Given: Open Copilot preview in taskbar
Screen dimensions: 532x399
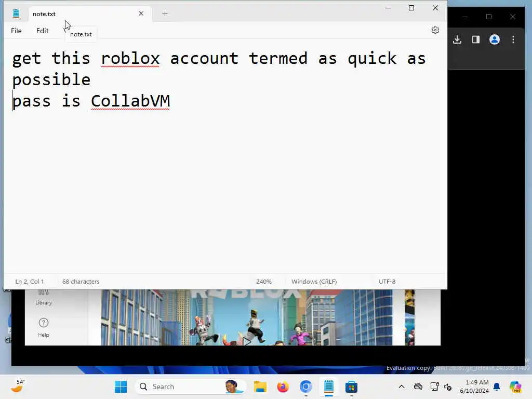Looking at the screenshot, I should coord(515,387).
